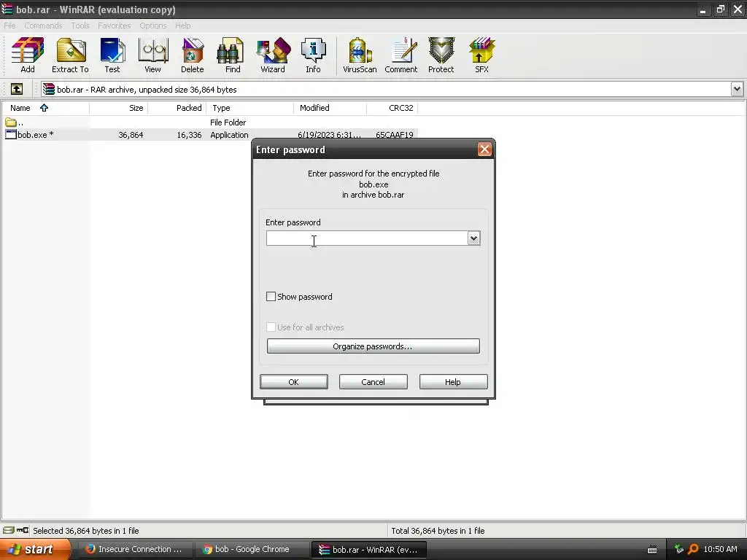Open the Extract To tool
The width and height of the screenshot is (747, 560).
70,55
